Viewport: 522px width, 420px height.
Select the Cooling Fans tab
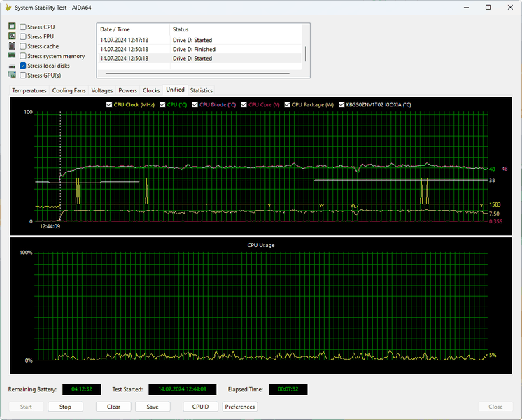point(69,90)
